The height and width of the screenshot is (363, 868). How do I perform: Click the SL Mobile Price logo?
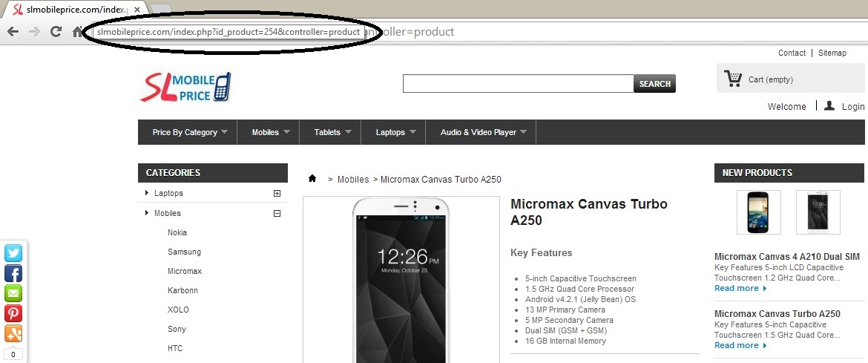click(x=185, y=87)
